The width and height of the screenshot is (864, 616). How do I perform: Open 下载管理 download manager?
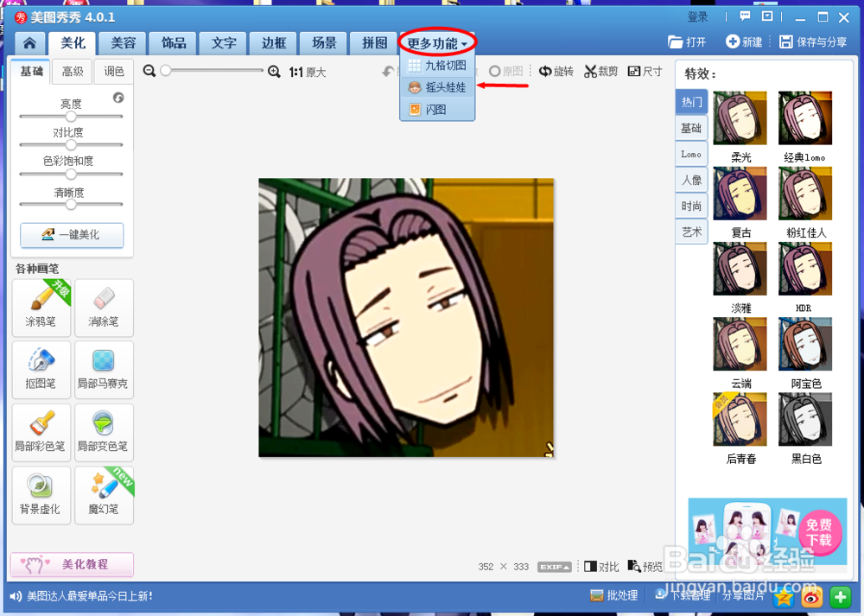pyautogui.click(x=683, y=595)
